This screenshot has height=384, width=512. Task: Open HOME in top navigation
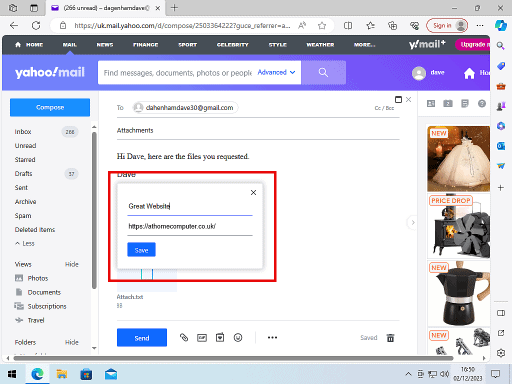pos(29,45)
